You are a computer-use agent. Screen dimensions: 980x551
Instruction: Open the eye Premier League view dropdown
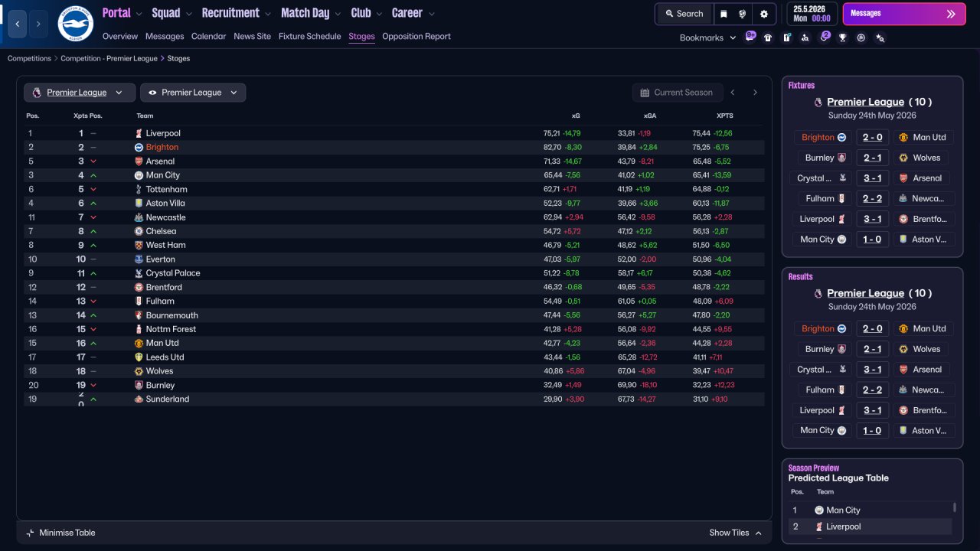[x=193, y=93]
